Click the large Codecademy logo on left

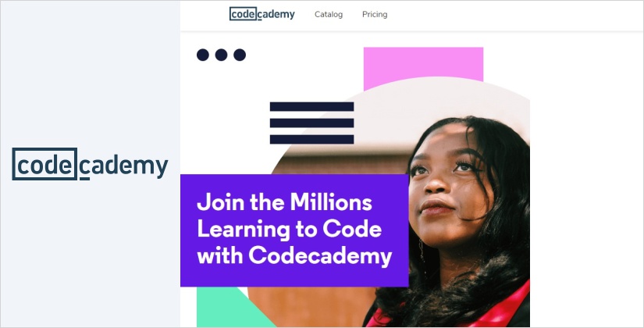pyautogui.click(x=90, y=164)
